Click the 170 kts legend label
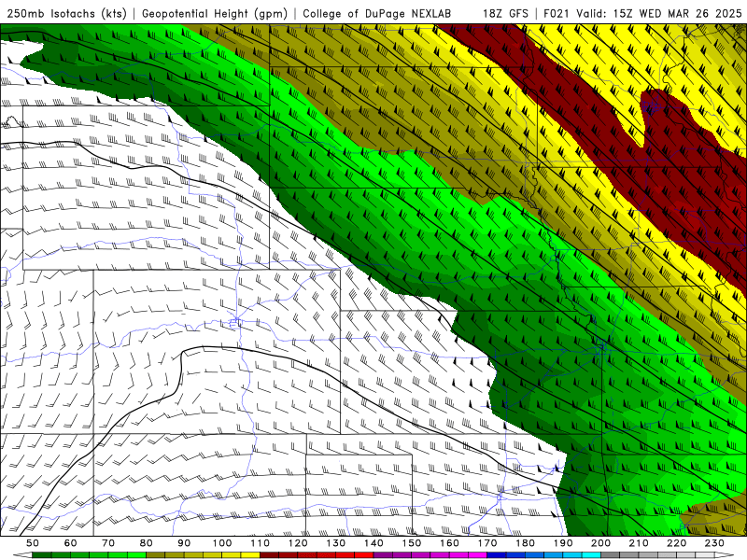 pyautogui.click(x=487, y=543)
